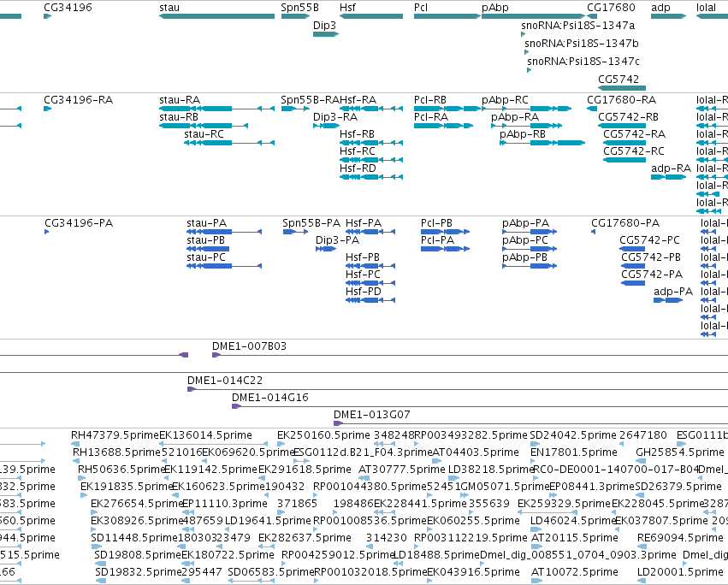The height and width of the screenshot is (585, 728).
Task: Select the Dip3 gene bar
Action: coord(326,34)
